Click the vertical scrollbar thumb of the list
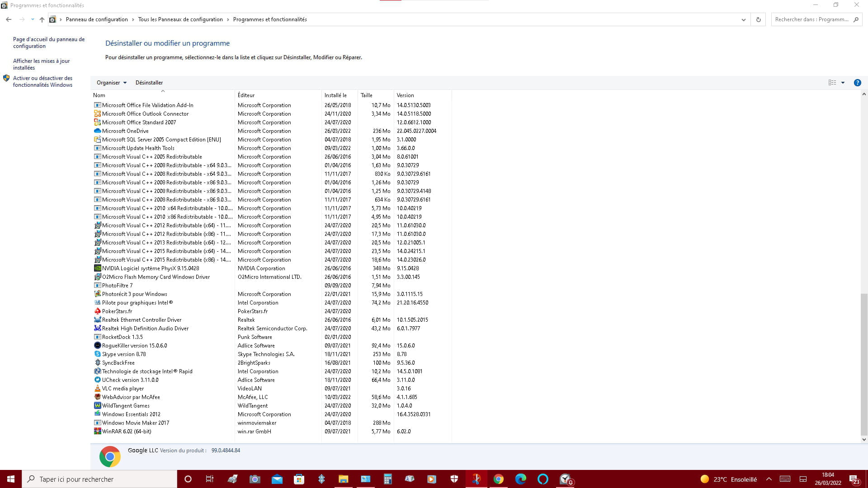This screenshot has height=488, width=868. coord(864,364)
